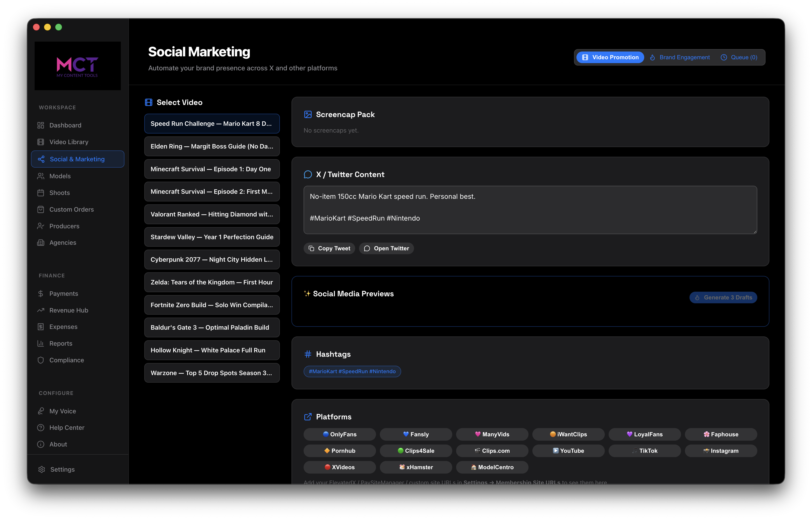This screenshot has height=520, width=812.
Task: Click the Copy Tweet button
Action: 329,248
